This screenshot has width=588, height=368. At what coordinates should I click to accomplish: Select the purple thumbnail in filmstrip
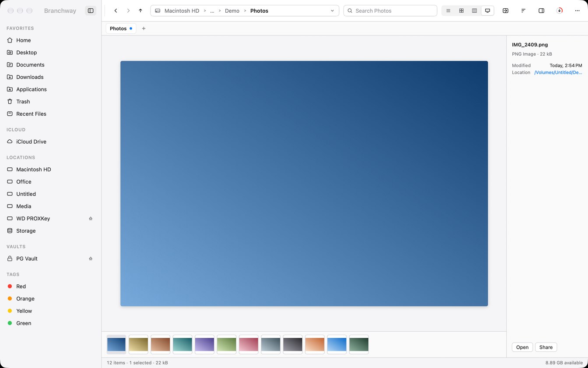pos(204,344)
